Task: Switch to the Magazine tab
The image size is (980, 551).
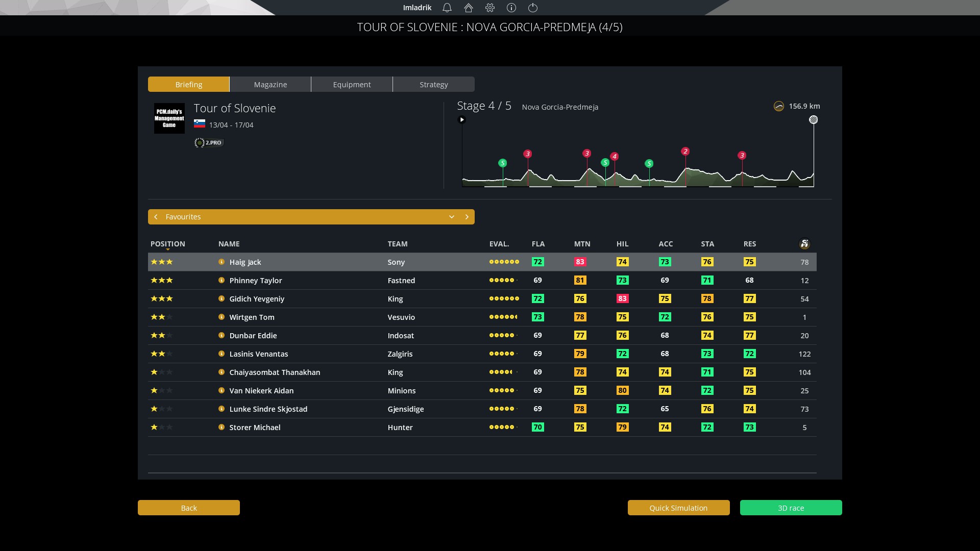Action: (270, 84)
